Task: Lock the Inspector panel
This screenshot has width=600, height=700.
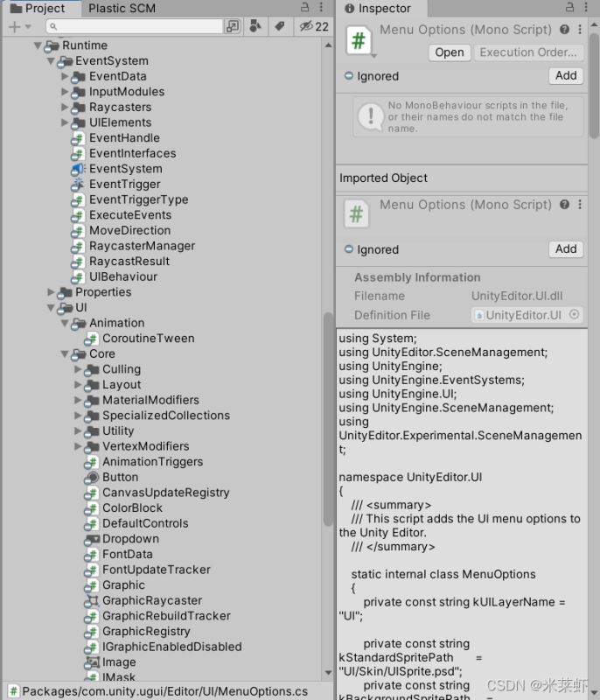Action: coord(570,7)
